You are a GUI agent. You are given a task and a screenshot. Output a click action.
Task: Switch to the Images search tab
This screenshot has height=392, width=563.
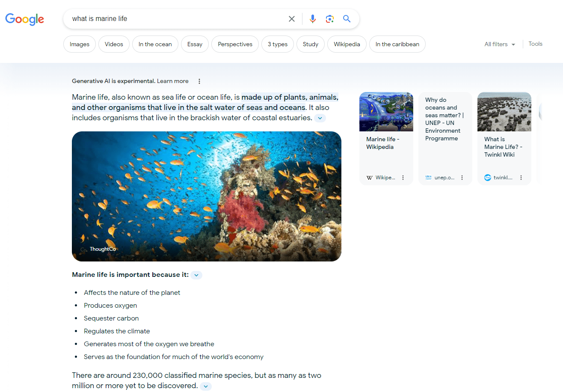(79, 44)
